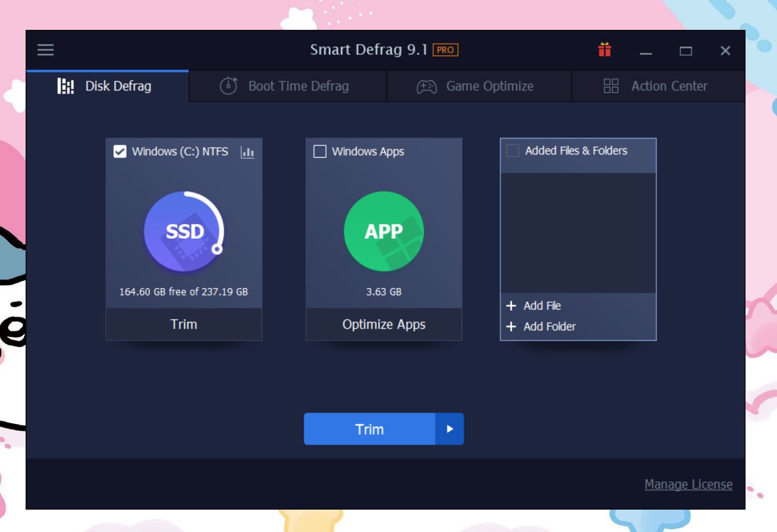Open the hamburger main menu
The width and height of the screenshot is (777, 532).
tap(45, 50)
